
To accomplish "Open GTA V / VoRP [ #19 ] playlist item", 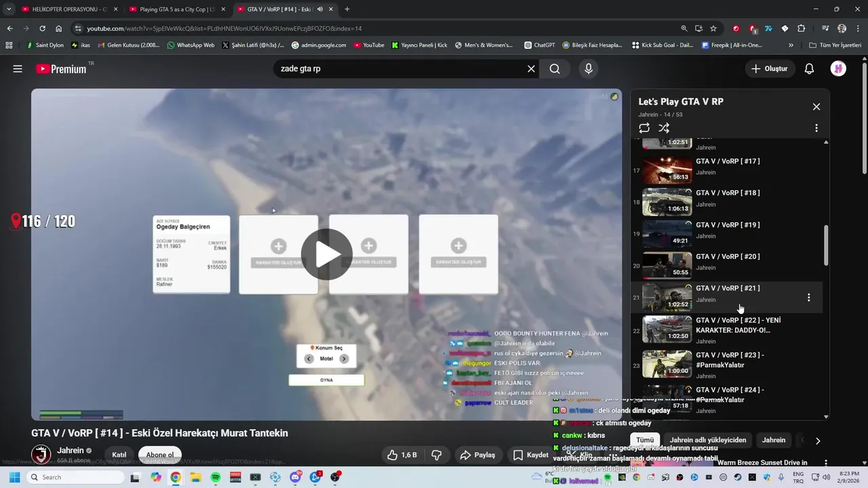I will pyautogui.click(x=727, y=234).
